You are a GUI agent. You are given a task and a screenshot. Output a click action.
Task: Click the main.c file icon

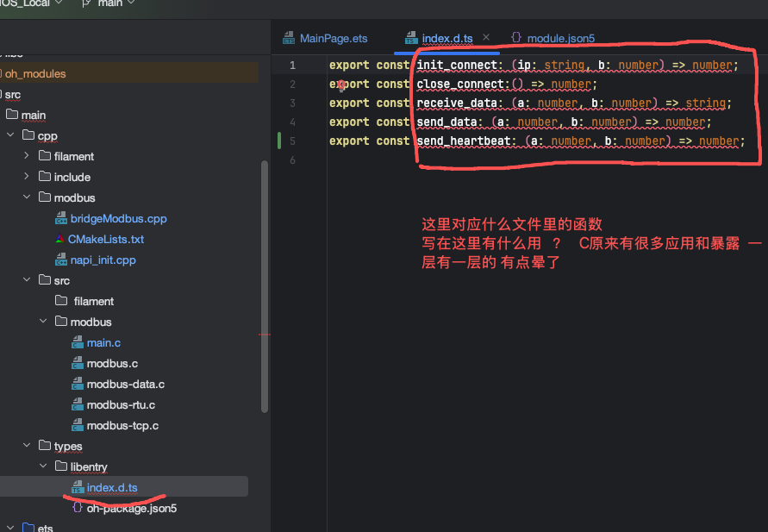click(77, 343)
